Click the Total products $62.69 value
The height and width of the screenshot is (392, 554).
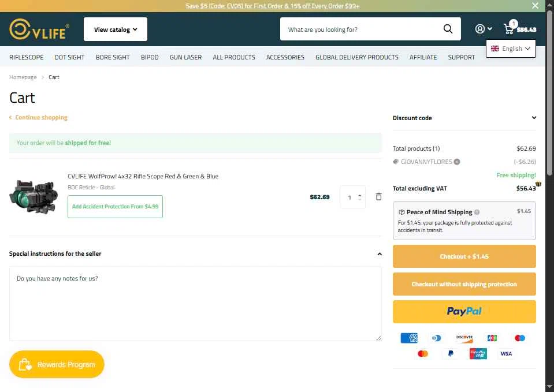click(526, 148)
